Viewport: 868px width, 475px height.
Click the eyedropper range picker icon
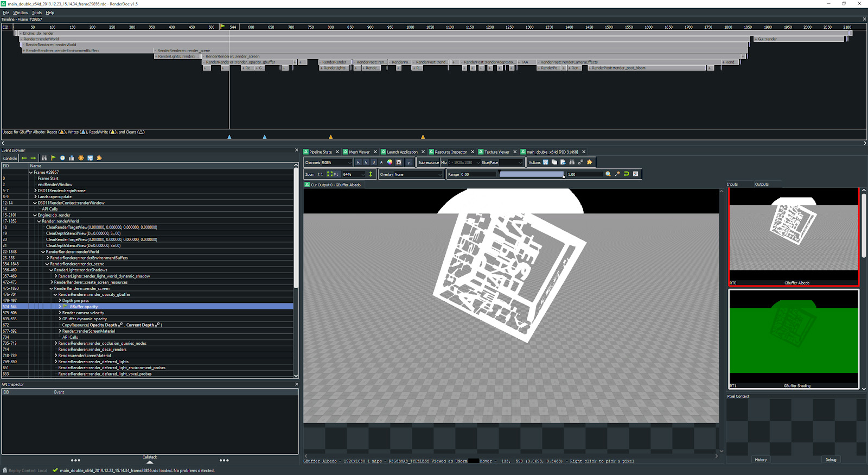(617, 174)
